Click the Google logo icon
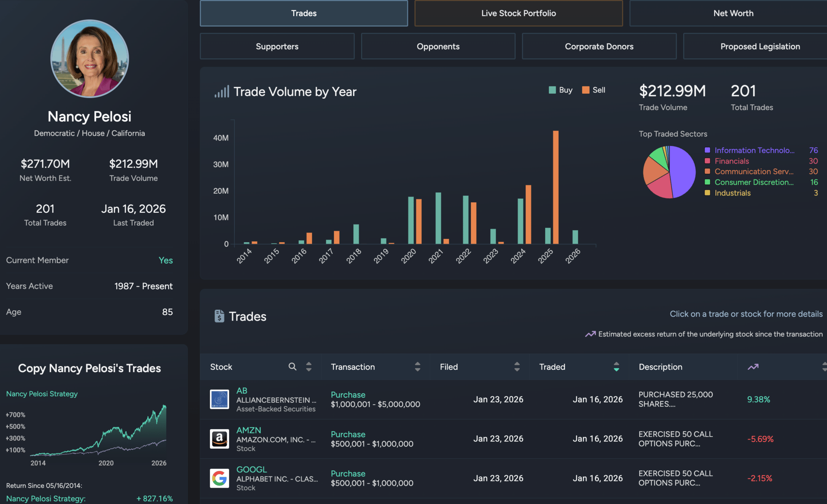Image resolution: width=827 pixels, height=504 pixels. pos(219,478)
